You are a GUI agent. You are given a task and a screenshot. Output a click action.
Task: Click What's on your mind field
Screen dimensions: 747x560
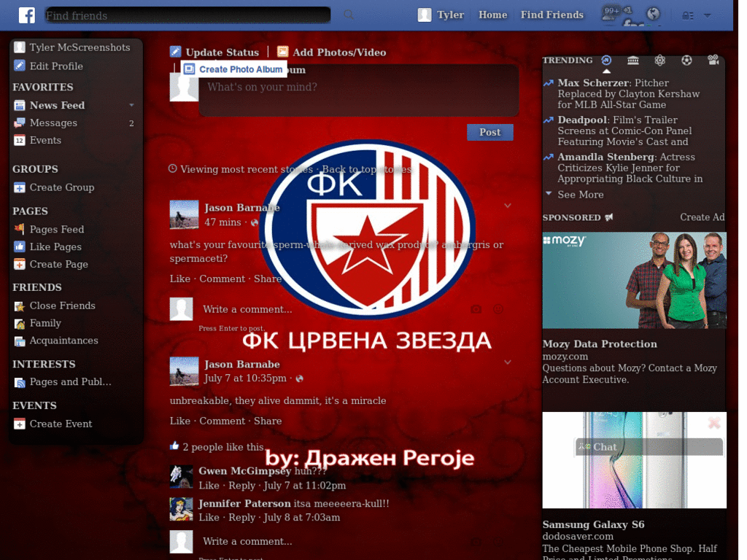359,90
